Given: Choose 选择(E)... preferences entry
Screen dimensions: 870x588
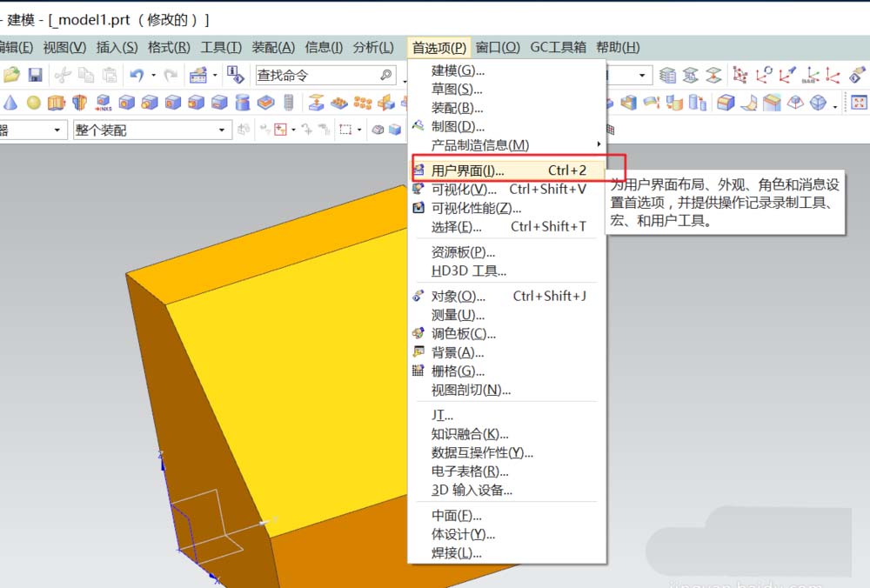Looking at the screenshot, I should click(x=507, y=226).
